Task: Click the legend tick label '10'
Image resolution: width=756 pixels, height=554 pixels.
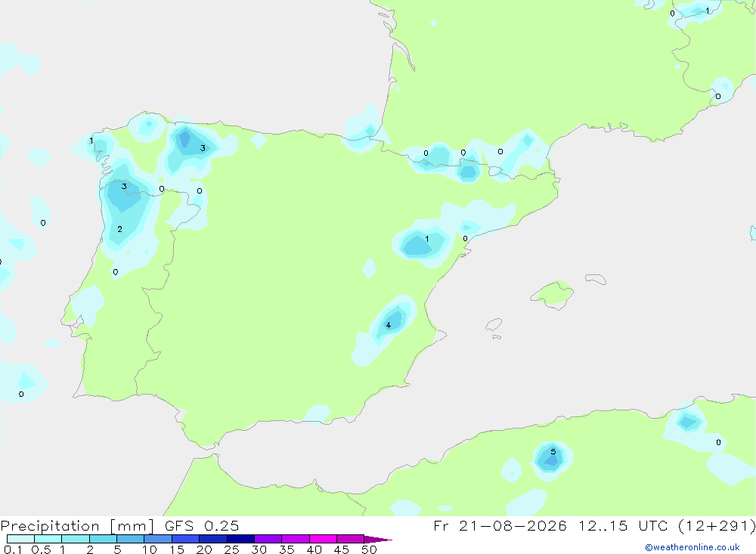Action: pyautogui.click(x=149, y=549)
